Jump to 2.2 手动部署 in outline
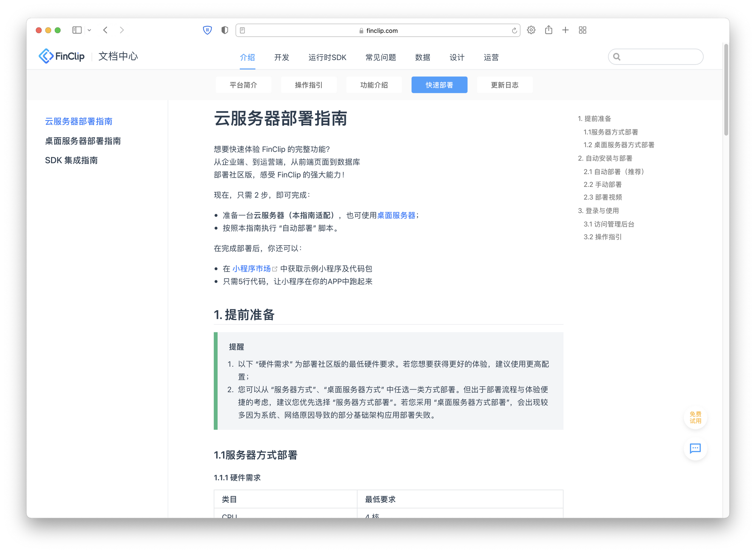Viewport: 756px width, 553px height. (603, 185)
